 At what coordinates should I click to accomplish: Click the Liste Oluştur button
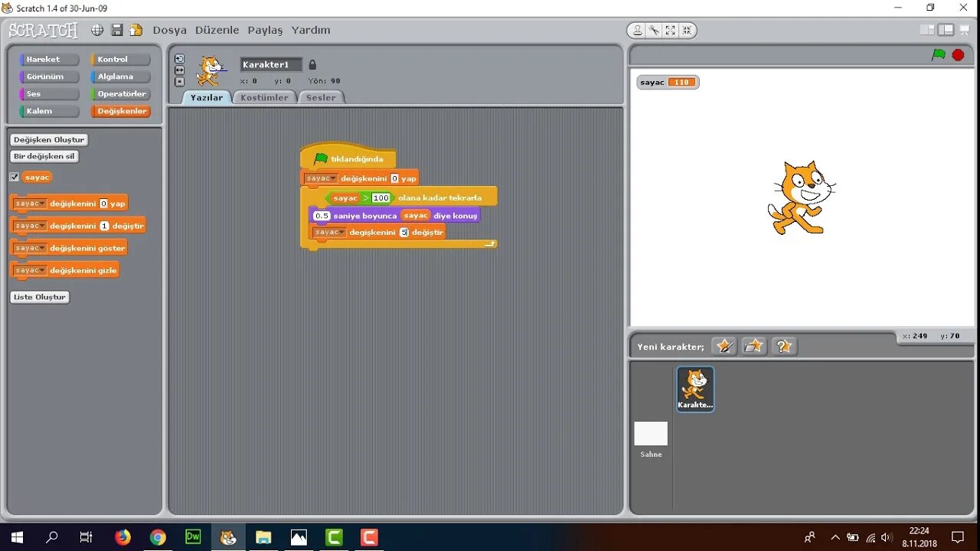[x=40, y=297]
